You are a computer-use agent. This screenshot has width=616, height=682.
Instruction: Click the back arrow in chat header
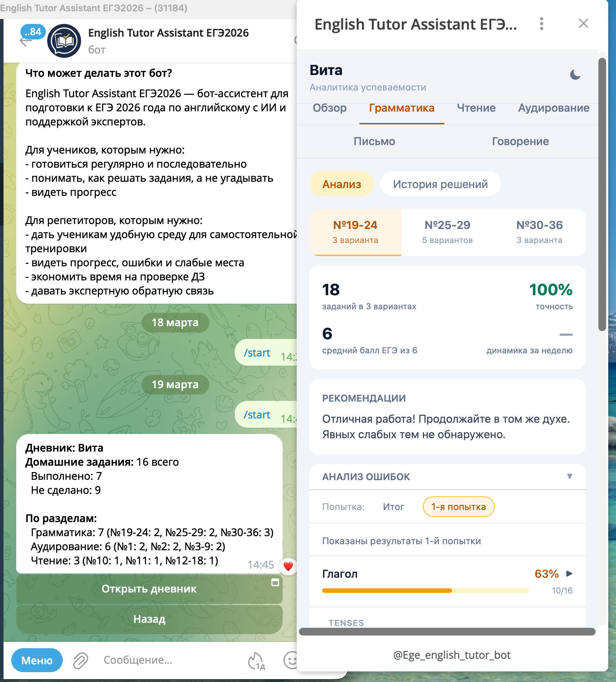pos(25,41)
